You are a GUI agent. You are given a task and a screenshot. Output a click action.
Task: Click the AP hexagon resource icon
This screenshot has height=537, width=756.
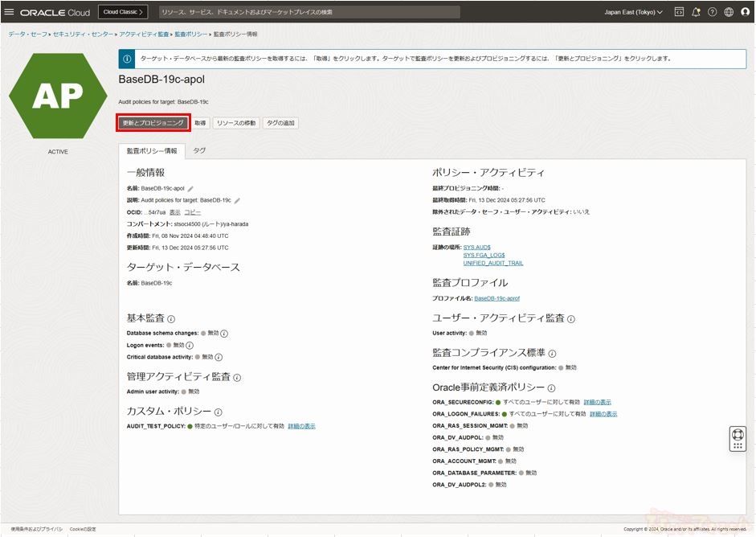(x=58, y=96)
